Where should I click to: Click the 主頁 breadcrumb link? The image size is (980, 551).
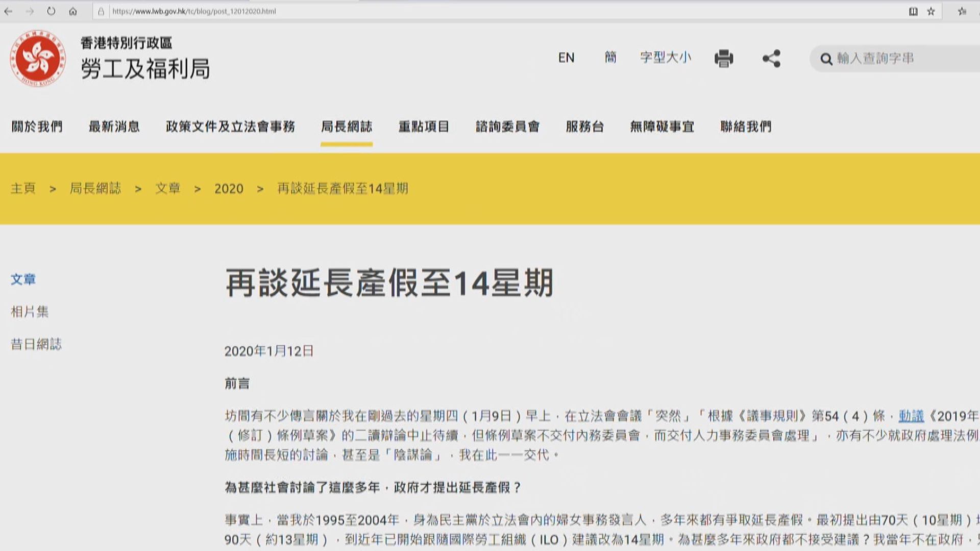click(23, 188)
